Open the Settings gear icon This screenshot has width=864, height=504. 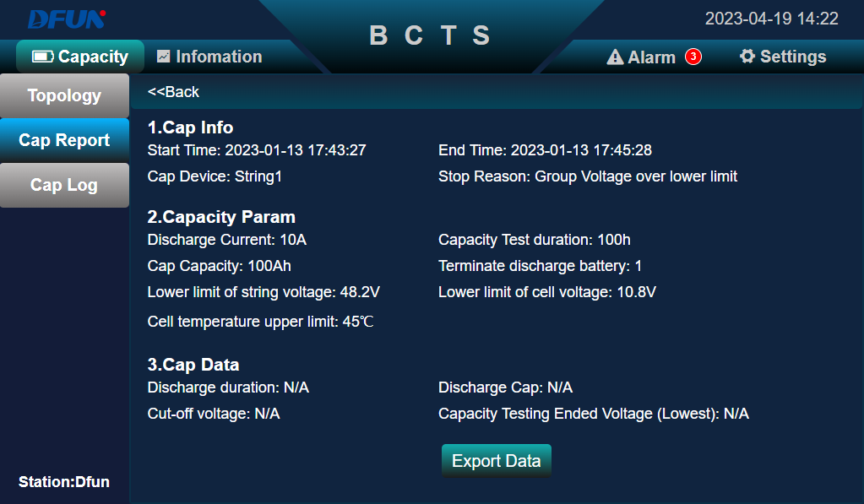(x=747, y=57)
